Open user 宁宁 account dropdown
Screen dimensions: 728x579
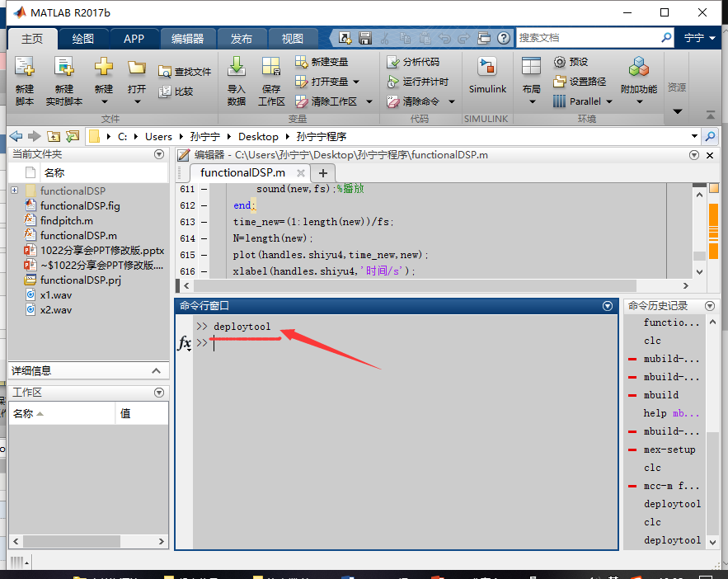coord(700,38)
